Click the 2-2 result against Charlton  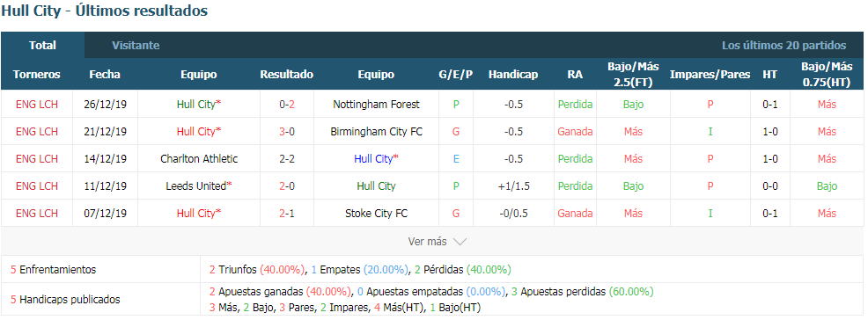coord(287,158)
